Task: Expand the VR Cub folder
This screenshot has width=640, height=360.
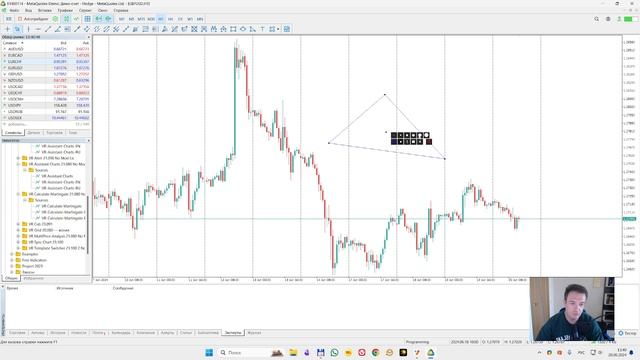Action: [18, 224]
